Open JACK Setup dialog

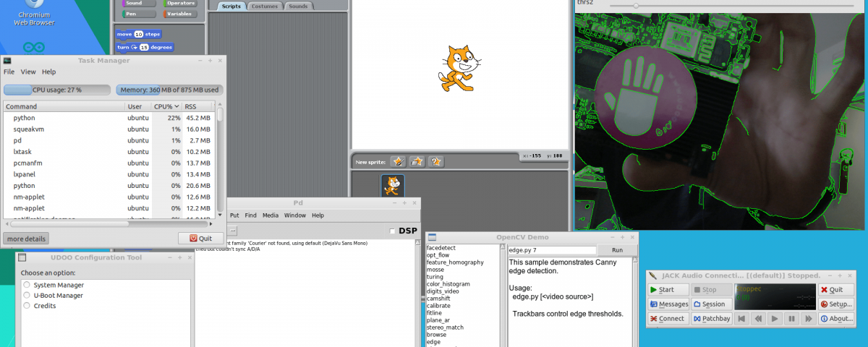(x=836, y=304)
